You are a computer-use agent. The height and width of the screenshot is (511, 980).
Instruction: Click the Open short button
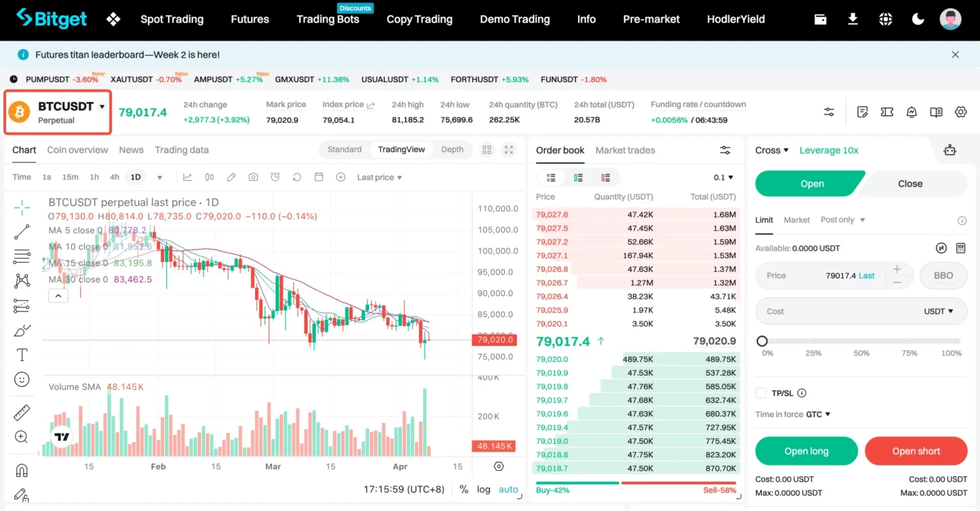[916, 451]
